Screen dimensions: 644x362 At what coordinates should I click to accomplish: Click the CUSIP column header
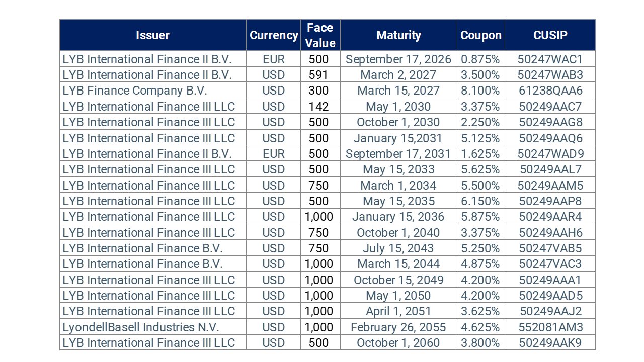[x=550, y=35]
